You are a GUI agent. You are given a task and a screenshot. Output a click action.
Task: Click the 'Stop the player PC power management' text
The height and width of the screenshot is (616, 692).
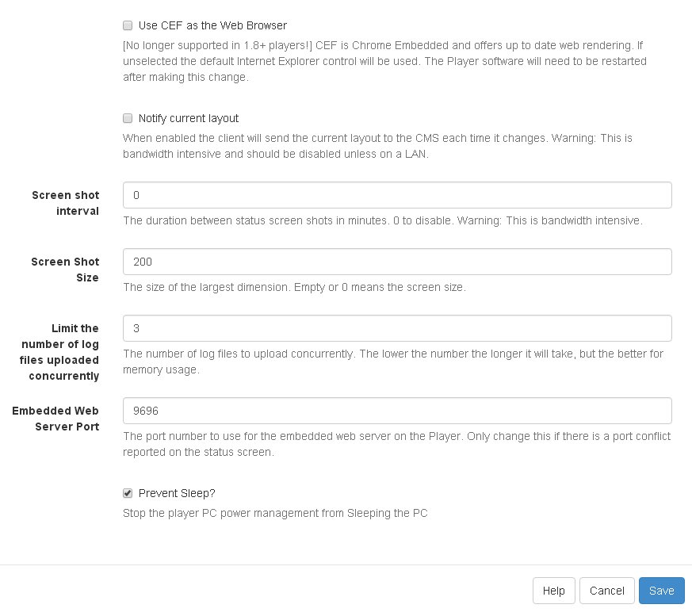[275, 513]
